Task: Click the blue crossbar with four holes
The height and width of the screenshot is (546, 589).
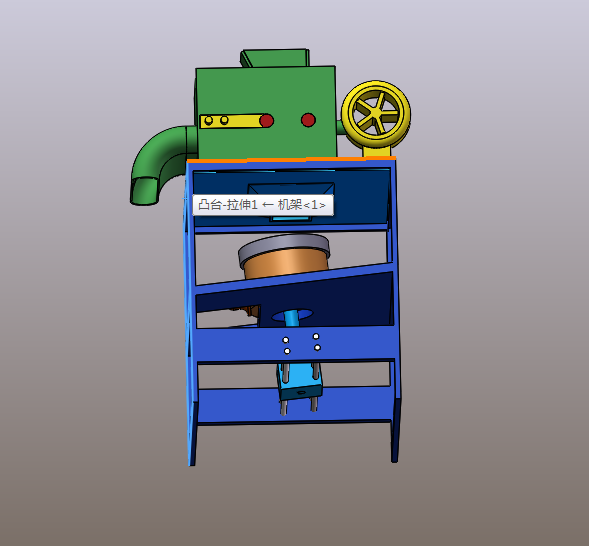Action: [295, 344]
